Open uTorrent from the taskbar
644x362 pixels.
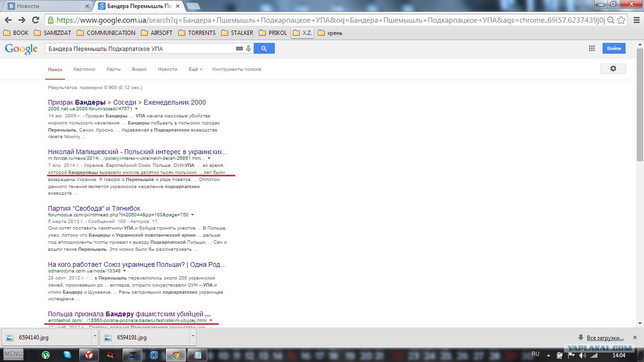pyautogui.click(x=46, y=355)
